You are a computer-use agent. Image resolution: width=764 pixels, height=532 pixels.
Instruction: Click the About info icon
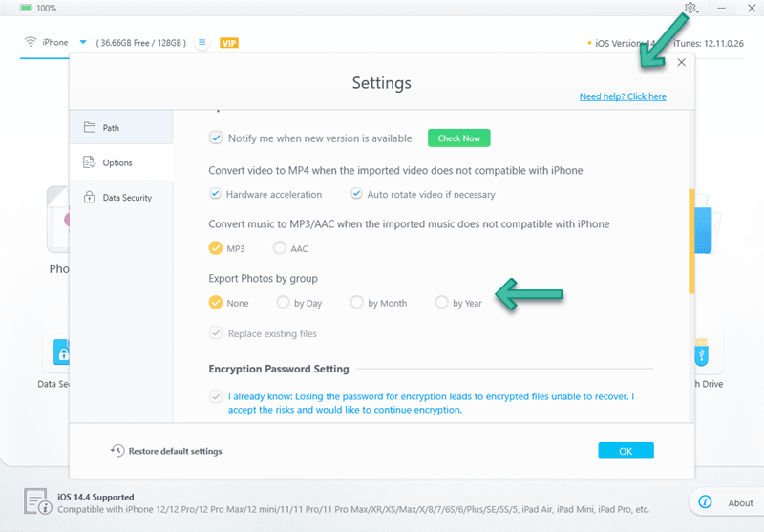coord(705,501)
